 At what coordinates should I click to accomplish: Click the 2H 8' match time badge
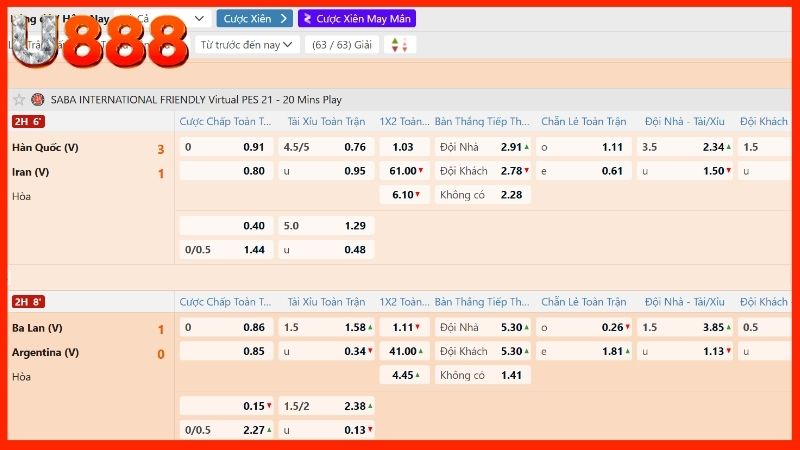pyautogui.click(x=28, y=302)
